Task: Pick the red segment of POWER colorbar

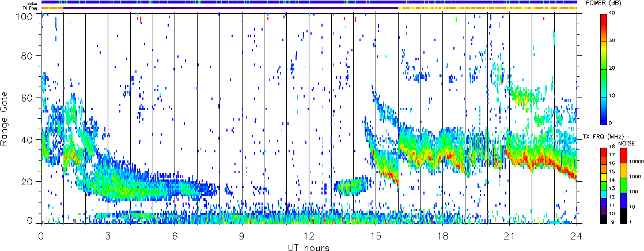Action: tap(604, 21)
